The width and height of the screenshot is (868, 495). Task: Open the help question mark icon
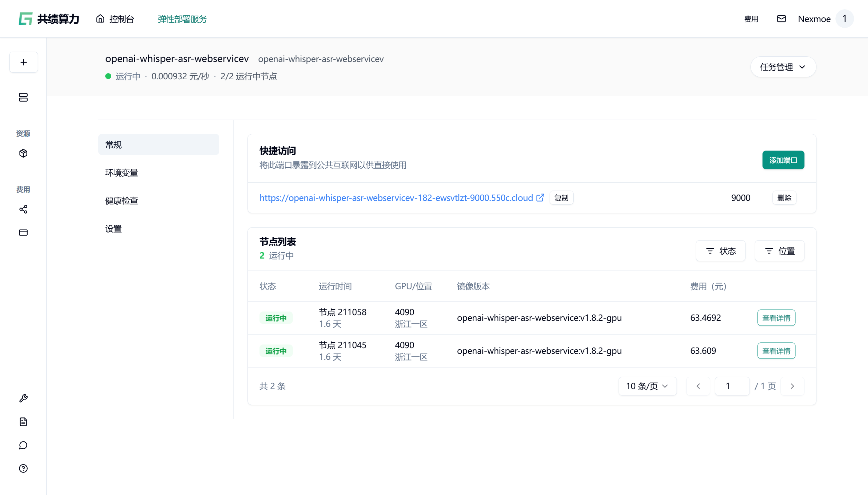coord(23,469)
